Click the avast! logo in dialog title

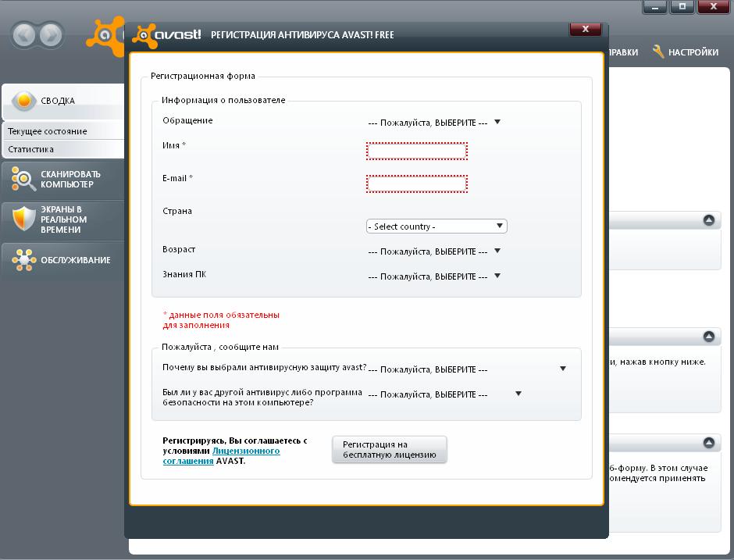(x=167, y=35)
